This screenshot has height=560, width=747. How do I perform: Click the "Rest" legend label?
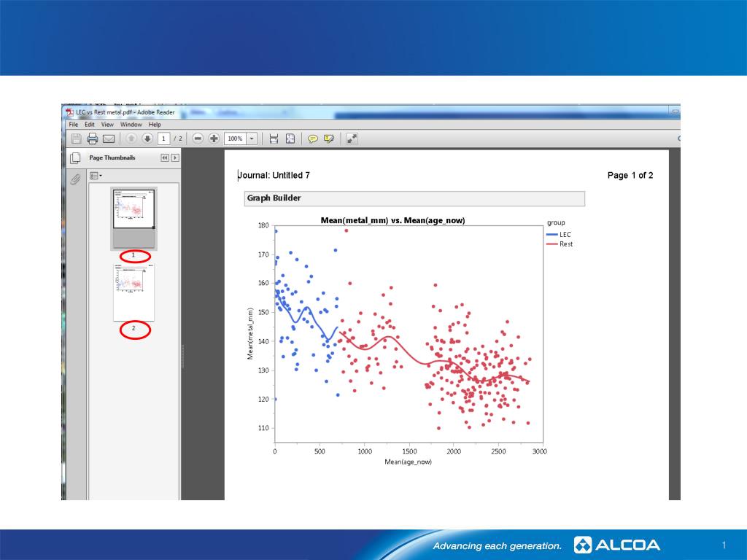(566, 244)
